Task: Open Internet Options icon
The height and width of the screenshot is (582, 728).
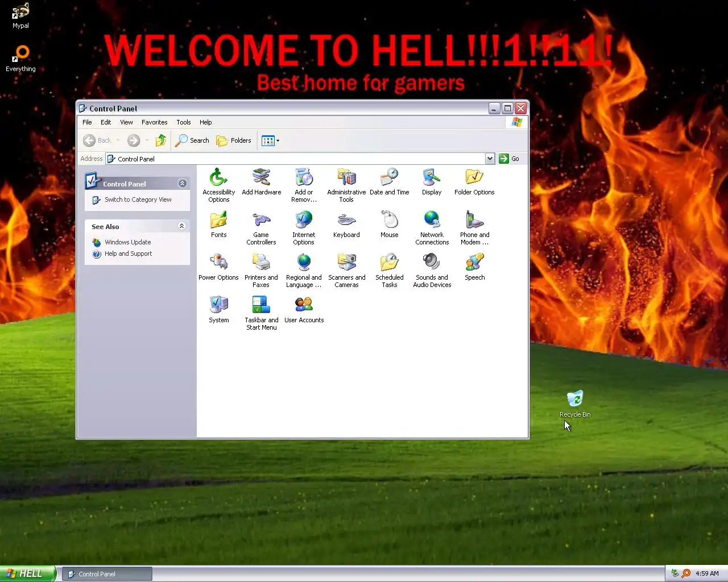Action: tap(304, 227)
